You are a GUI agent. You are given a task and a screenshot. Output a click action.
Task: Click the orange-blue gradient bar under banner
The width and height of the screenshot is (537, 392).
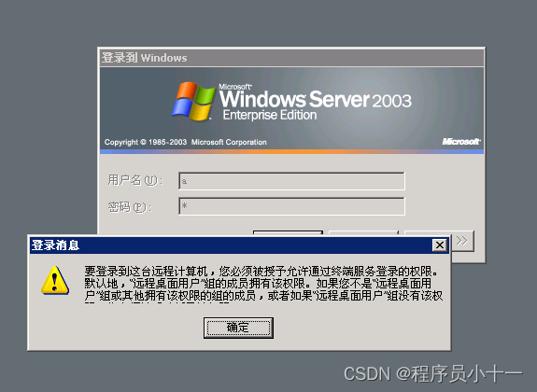click(x=291, y=151)
